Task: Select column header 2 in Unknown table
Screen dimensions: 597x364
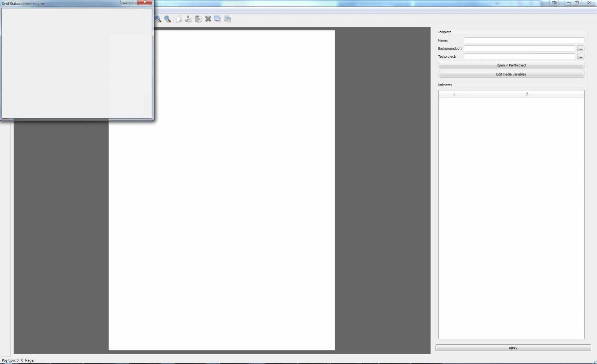Action: point(527,94)
